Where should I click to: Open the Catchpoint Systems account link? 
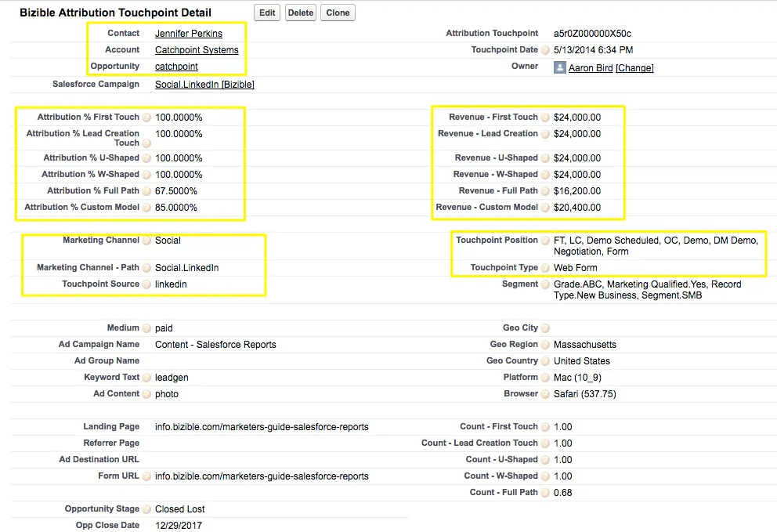(x=197, y=50)
